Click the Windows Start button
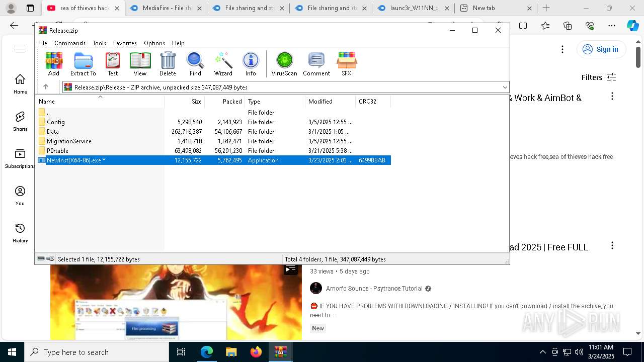This screenshot has height=362, width=644. (x=12, y=352)
